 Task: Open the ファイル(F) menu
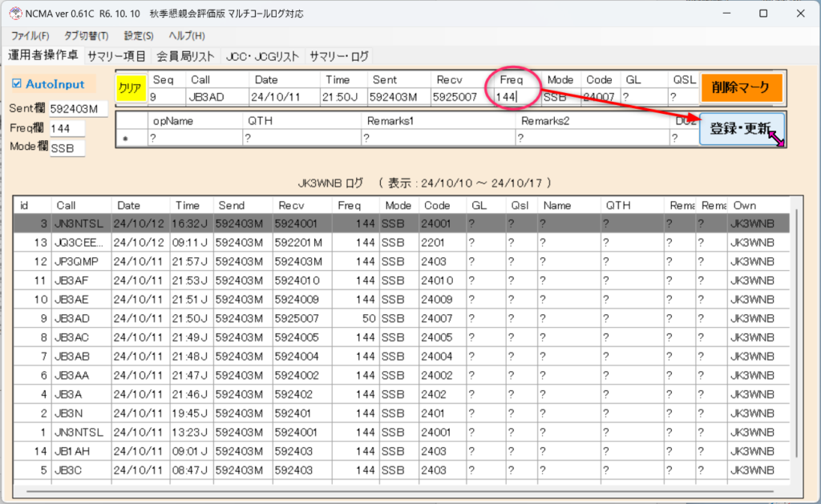click(30, 36)
